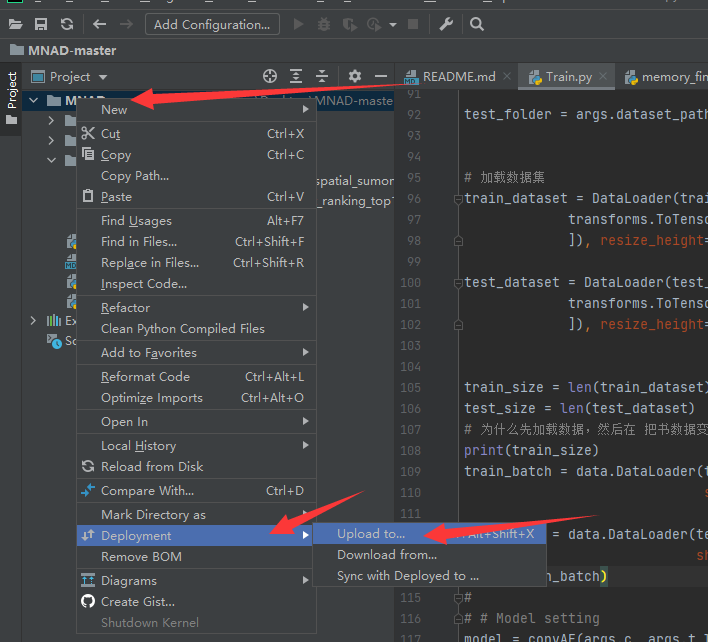Toggle the Project side tool window tab
The width and height of the screenshot is (708, 642).
pyautogui.click(x=11, y=98)
